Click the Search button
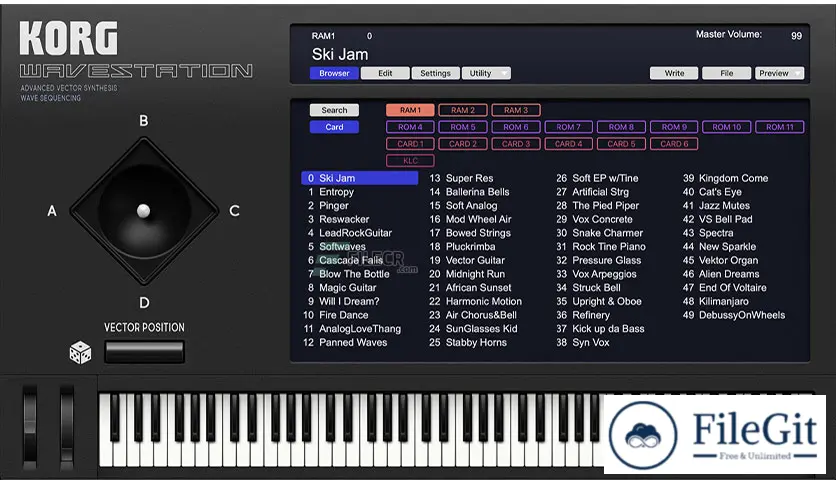 334,110
